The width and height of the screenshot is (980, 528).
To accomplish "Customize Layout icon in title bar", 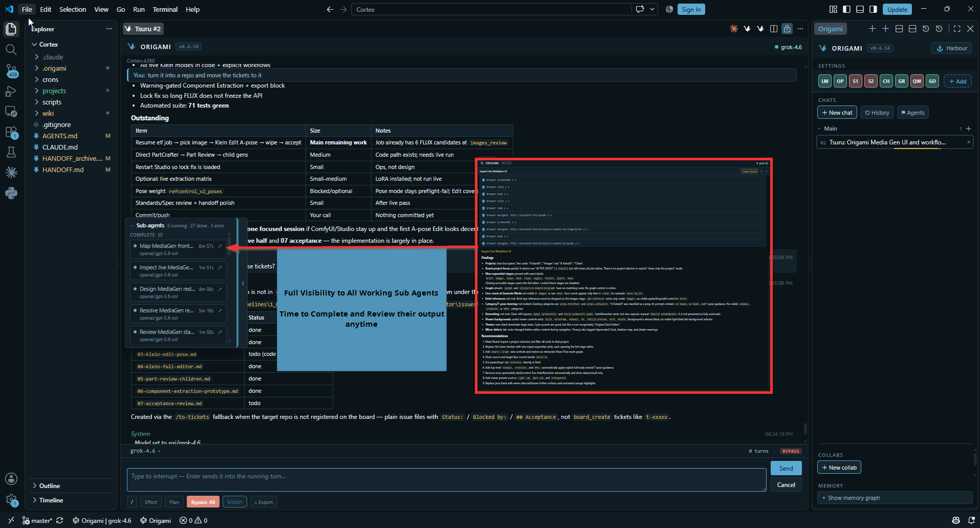I will 833,9.
